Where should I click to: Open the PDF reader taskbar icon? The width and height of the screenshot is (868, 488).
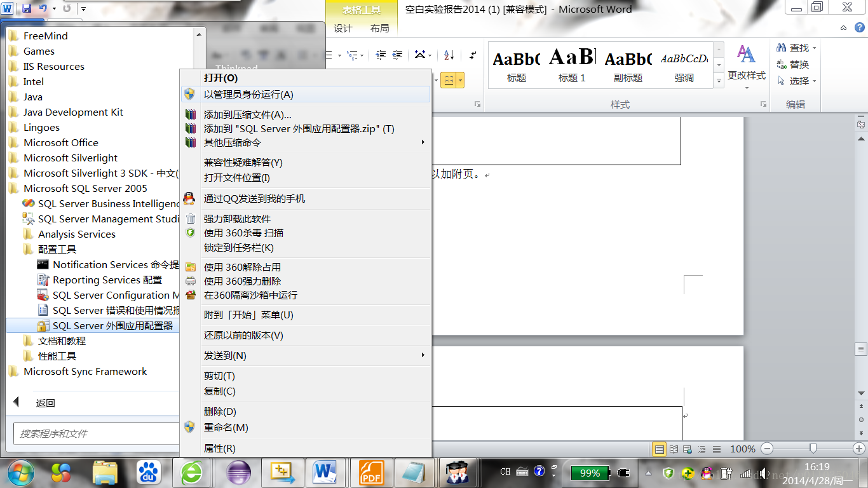click(x=371, y=472)
